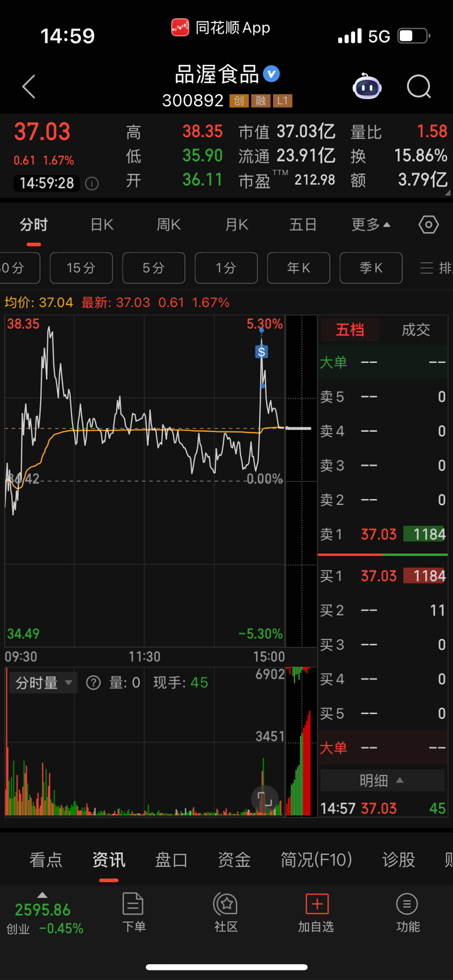
Task: Tap the call auction volume mini chart
Action: (301, 743)
